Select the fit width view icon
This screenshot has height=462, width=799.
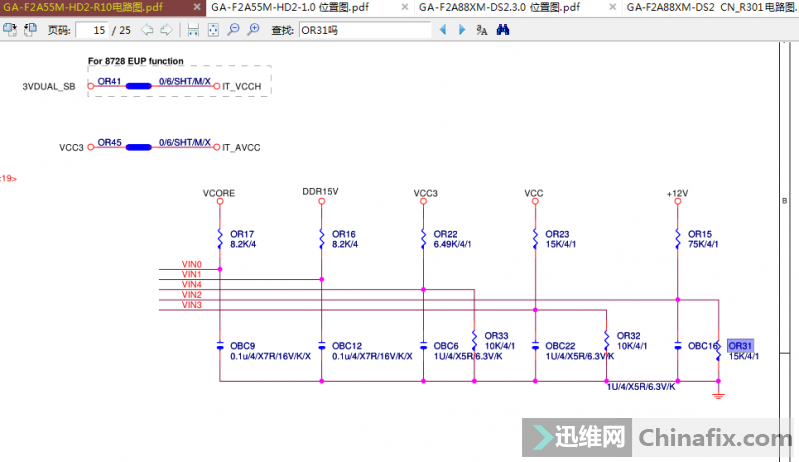[193, 30]
